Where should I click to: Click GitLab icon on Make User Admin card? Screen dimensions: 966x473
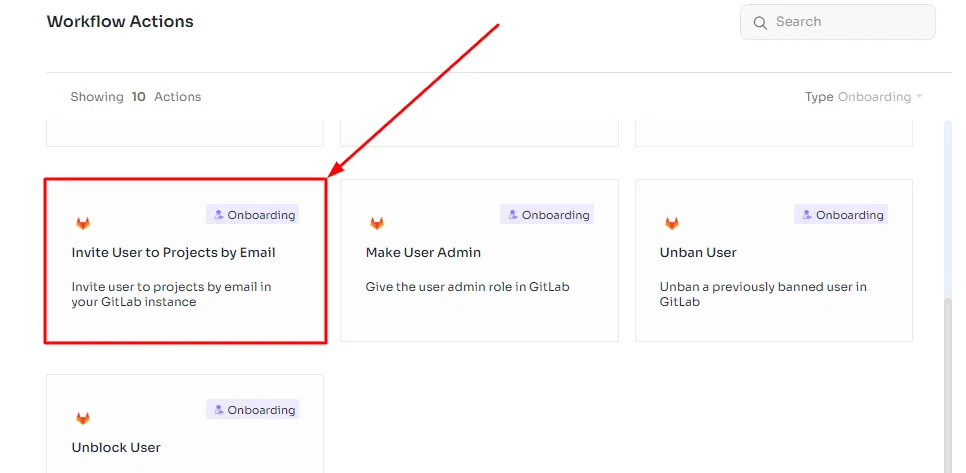pyautogui.click(x=377, y=223)
